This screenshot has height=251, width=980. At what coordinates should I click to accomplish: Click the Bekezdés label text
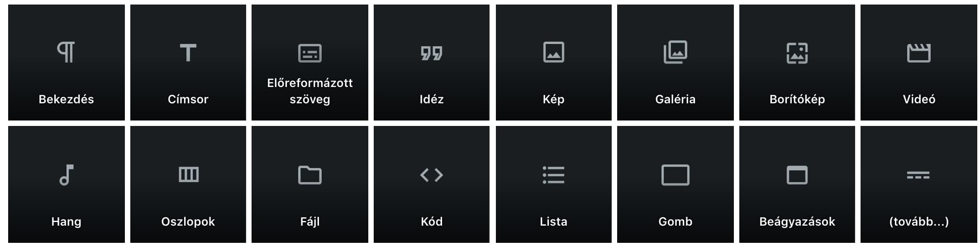66,99
